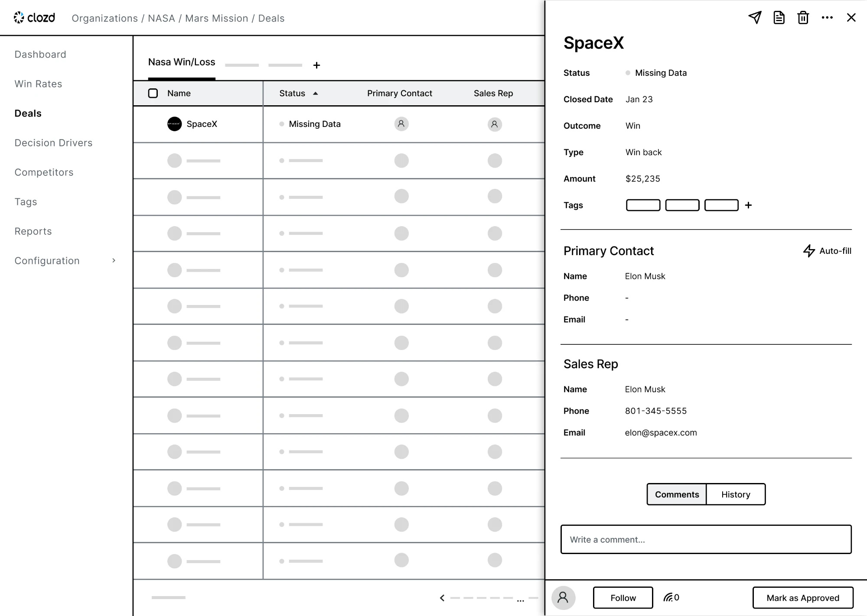Screen dimensions: 867x616
Task: Click the followers count signal icon
Action: pyautogui.click(x=671, y=597)
